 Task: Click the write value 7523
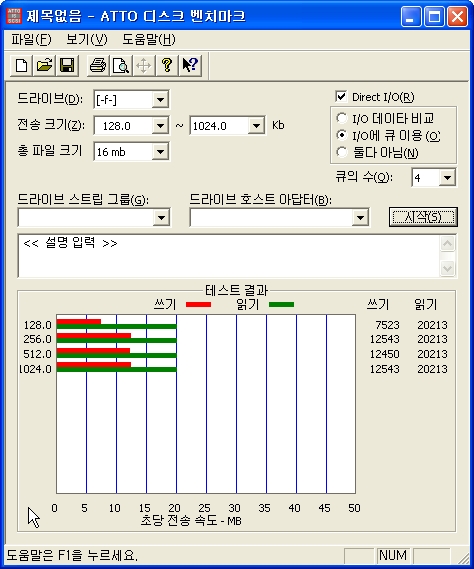(x=387, y=325)
